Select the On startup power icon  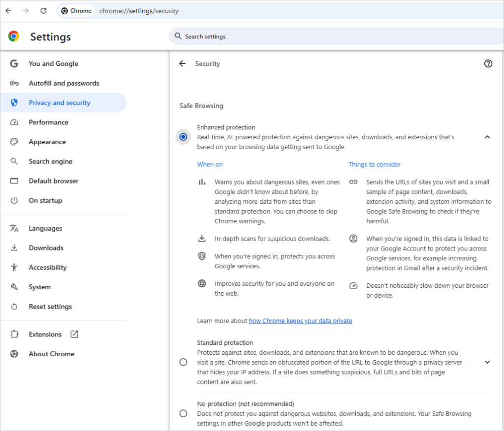click(x=14, y=200)
